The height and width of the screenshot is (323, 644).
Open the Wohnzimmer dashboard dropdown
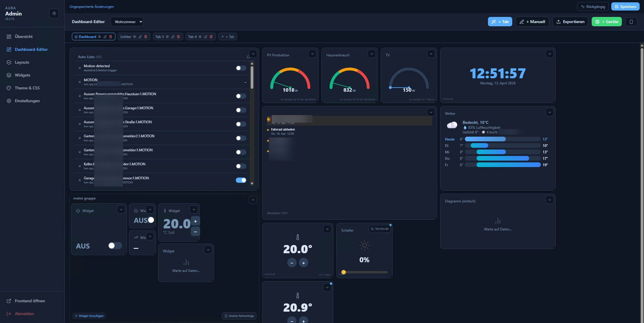point(127,22)
